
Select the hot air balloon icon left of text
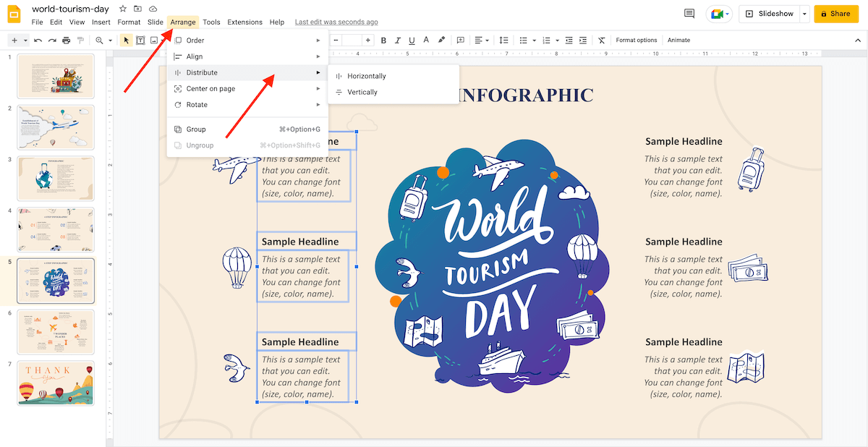pos(237,268)
